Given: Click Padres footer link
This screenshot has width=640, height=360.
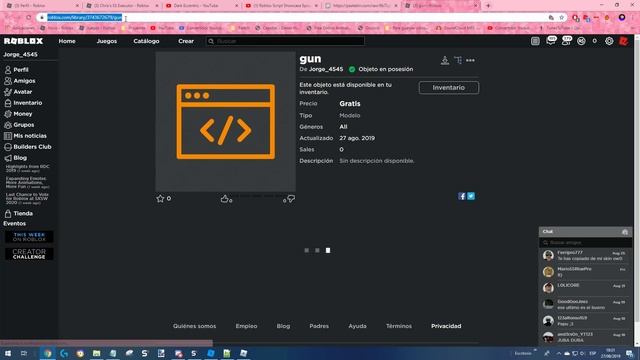Looking at the screenshot, I should (319, 326).
